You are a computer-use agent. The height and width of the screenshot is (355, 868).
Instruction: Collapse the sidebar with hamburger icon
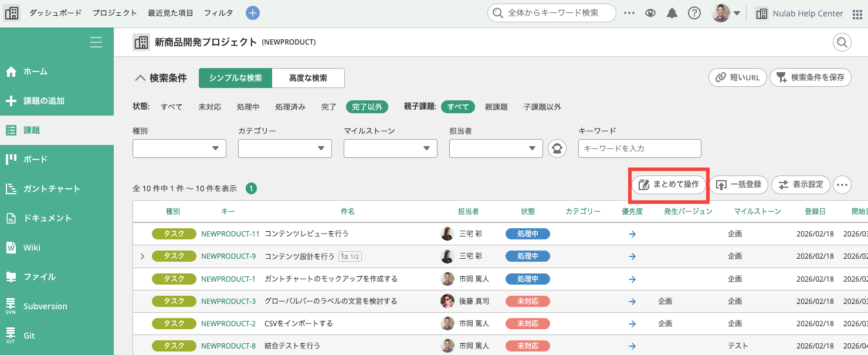96,42
